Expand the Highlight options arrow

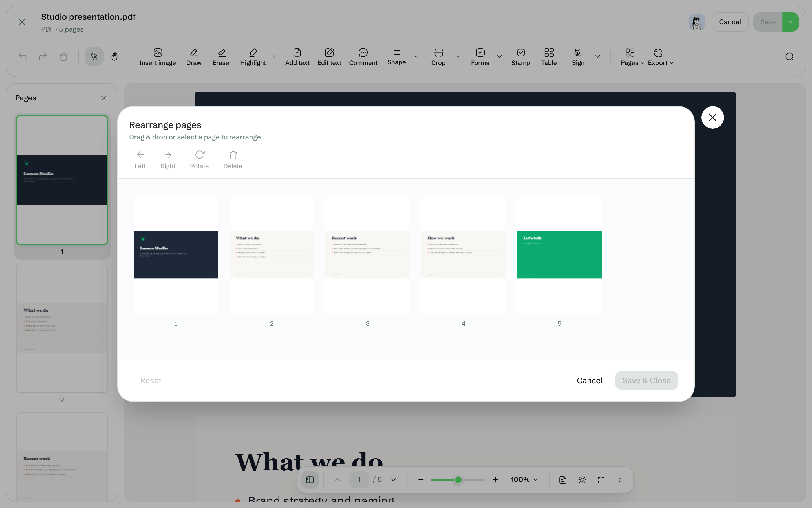point(274,56)
